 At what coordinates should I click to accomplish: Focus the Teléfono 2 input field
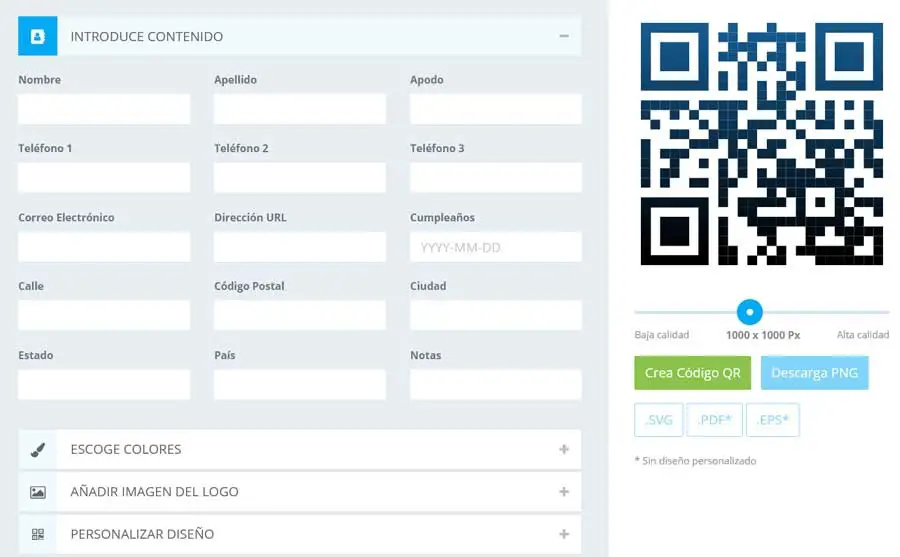click(x=300, y=177)
